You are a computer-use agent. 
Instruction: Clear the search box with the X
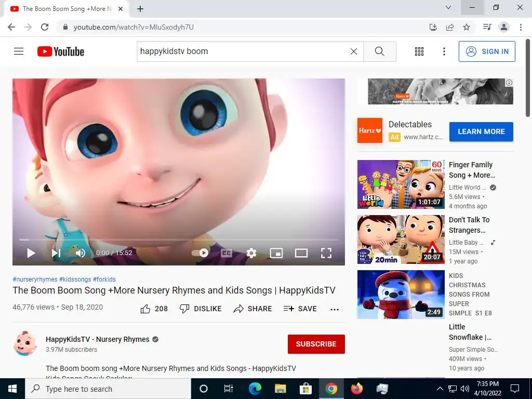point(353,51)
